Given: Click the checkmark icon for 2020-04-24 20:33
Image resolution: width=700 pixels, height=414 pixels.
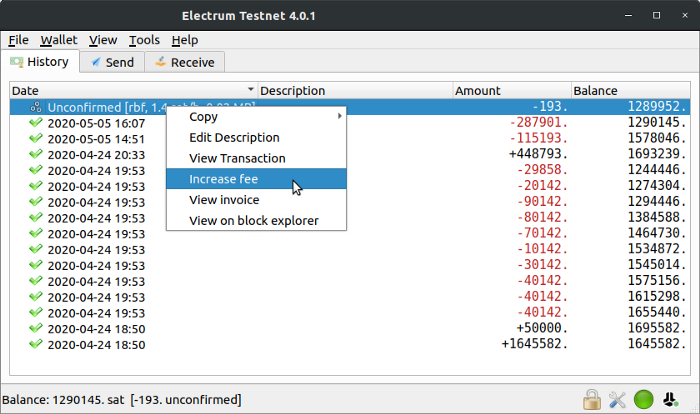Looking at the screenshot, I should pos(36,155).
